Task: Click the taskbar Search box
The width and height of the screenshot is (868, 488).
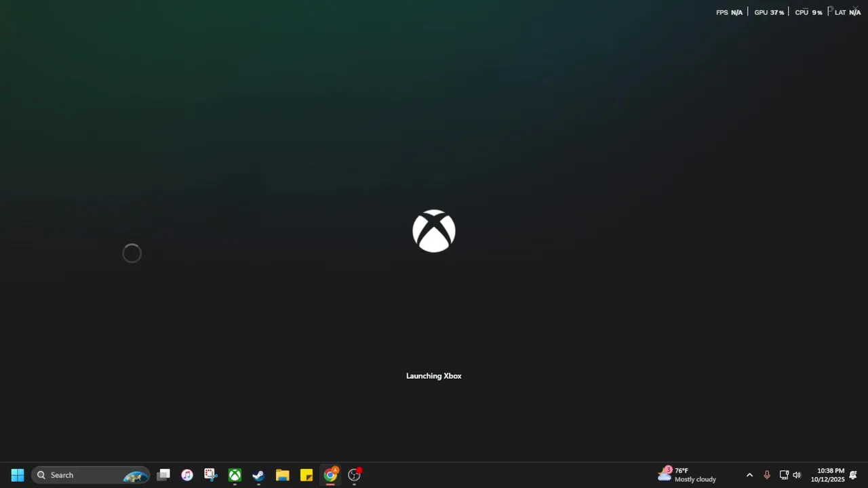Action: pos(90,475)
